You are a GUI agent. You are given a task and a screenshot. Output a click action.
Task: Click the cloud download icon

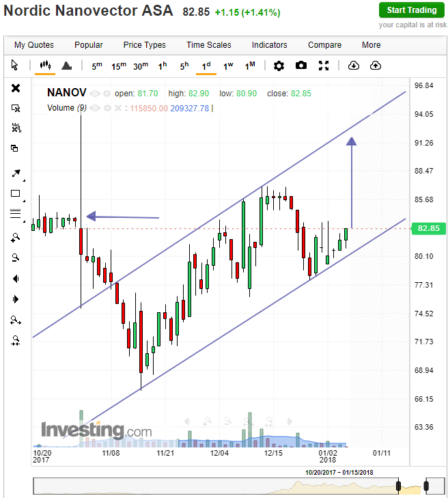pyautogui.click(x=353, y=66)
